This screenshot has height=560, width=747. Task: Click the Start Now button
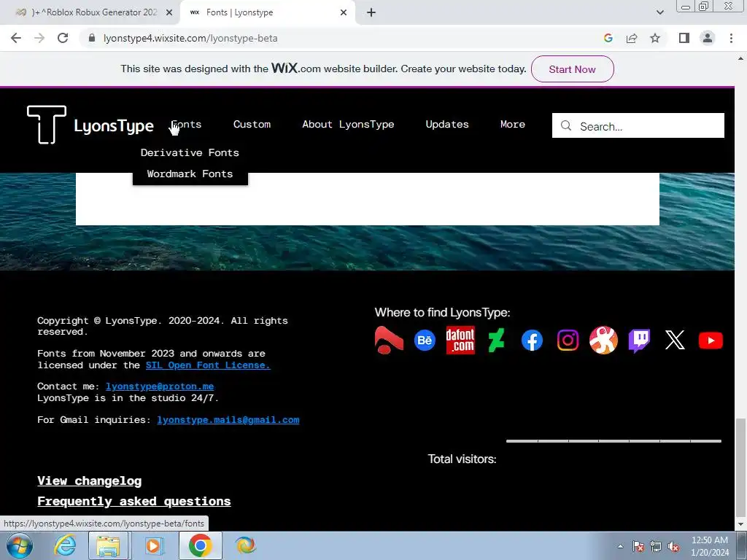coord(572,69)
